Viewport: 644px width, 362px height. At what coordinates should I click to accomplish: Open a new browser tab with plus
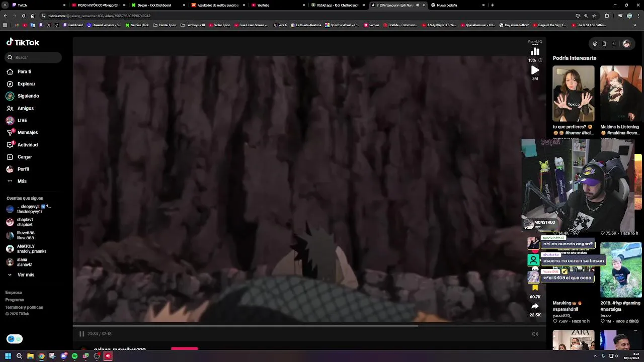click(492, 5)
